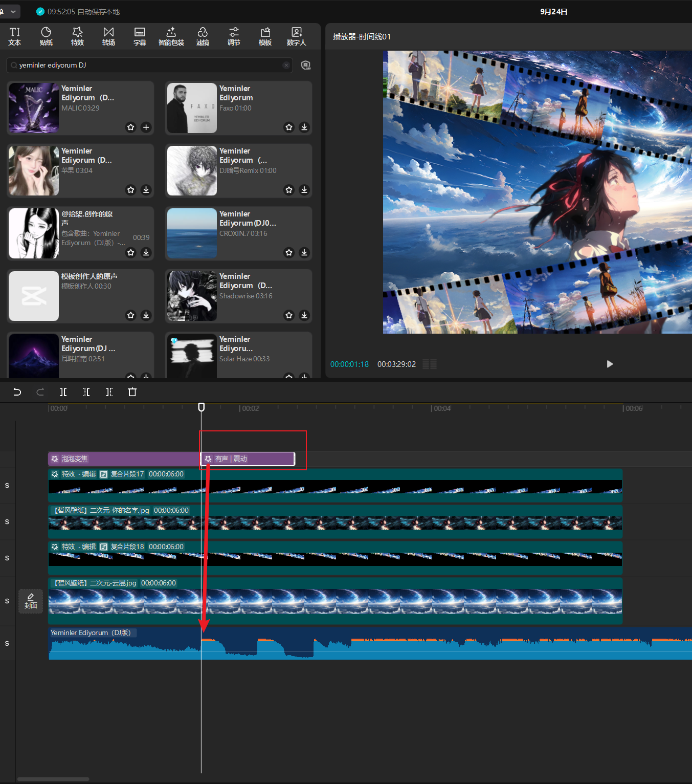Play the preview in the player
Screen dimensions: 692x784
610,364
